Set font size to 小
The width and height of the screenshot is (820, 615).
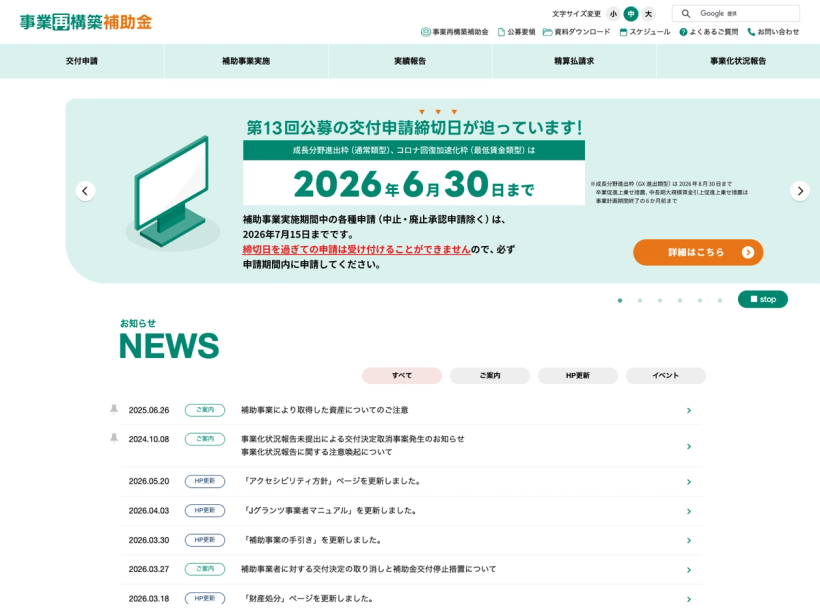pos(613,14)
